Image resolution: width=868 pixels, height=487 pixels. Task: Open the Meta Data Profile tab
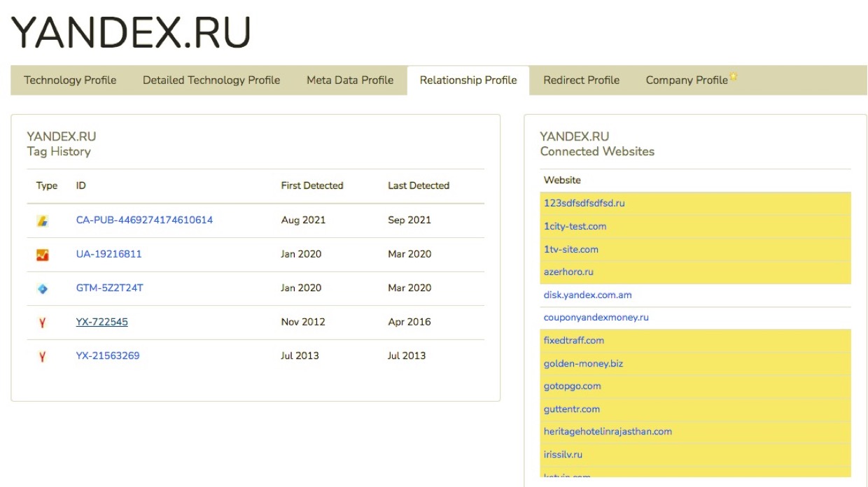[350, 80]
